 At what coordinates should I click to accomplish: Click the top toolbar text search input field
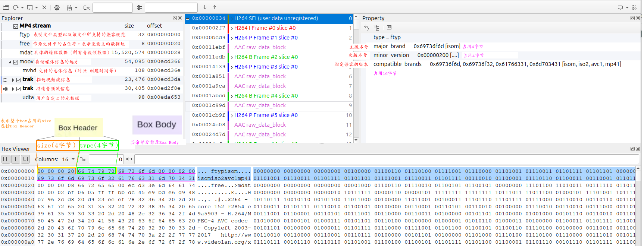click(171, 7)
